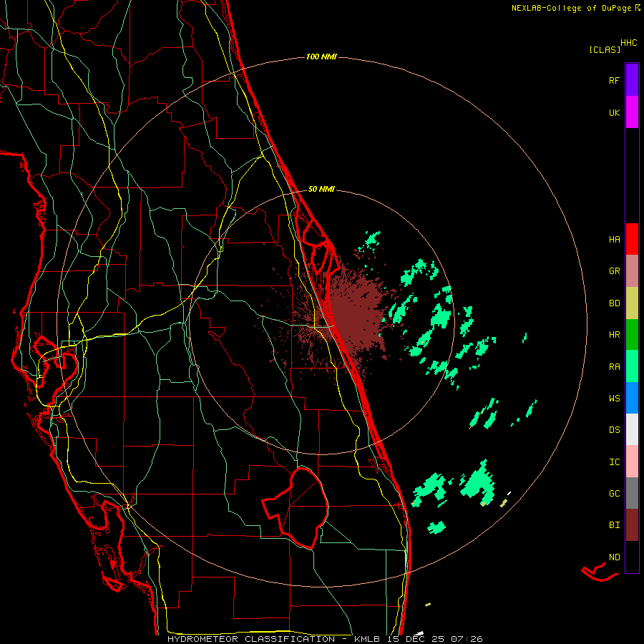Click the HYDROMETEOR CLASSIFICATION caption text

tap(251, 639)
